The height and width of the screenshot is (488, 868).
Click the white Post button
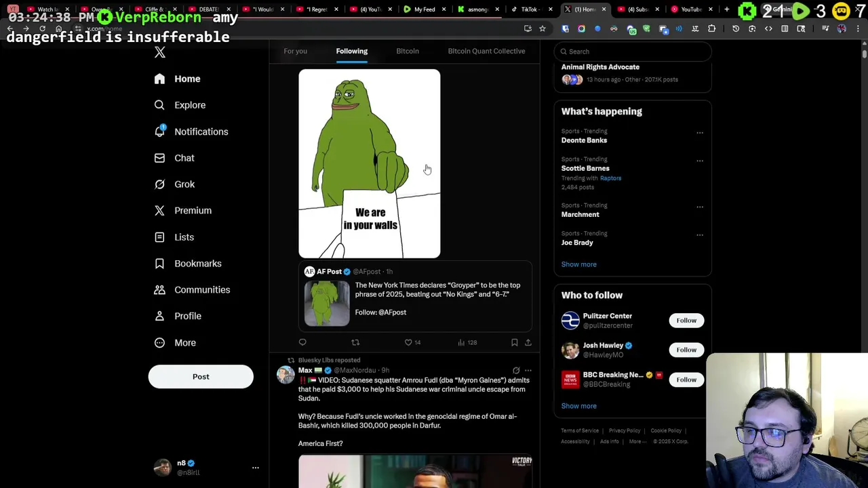201,377
